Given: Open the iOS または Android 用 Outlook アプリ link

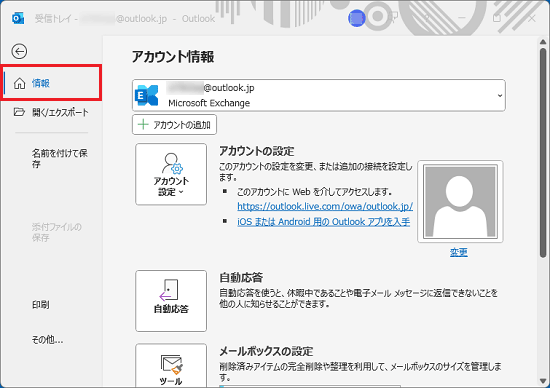Looking at the screenshot, I should (x=323, y=222).
